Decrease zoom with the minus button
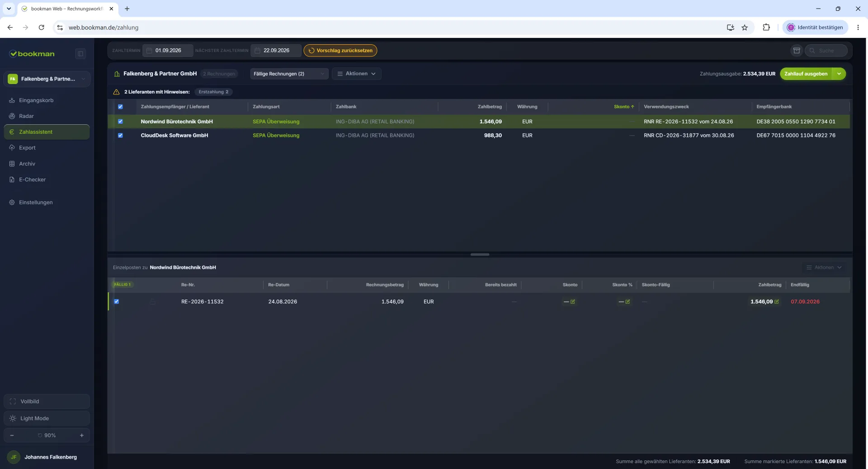Screen dimensions: 868x469 pos(12,436)
